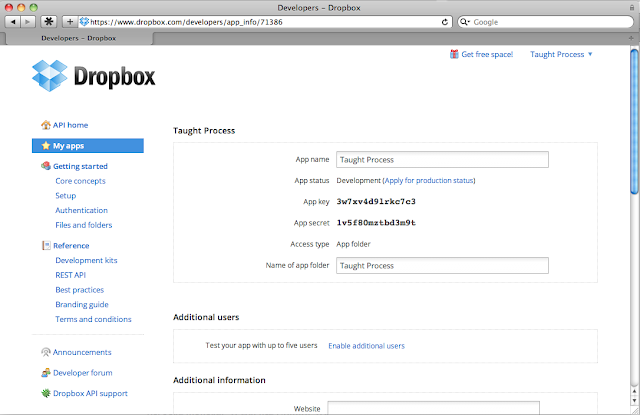Open a new tab with the plus button
This screenshot has width=640, height=415.
[x=631, y=38]
